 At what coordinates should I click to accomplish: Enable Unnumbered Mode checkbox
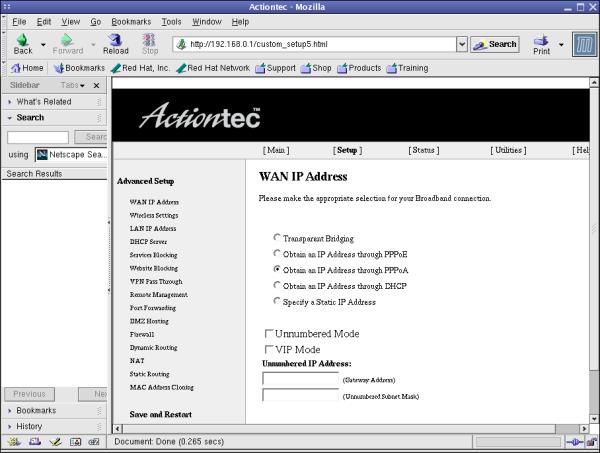(269, 334)
